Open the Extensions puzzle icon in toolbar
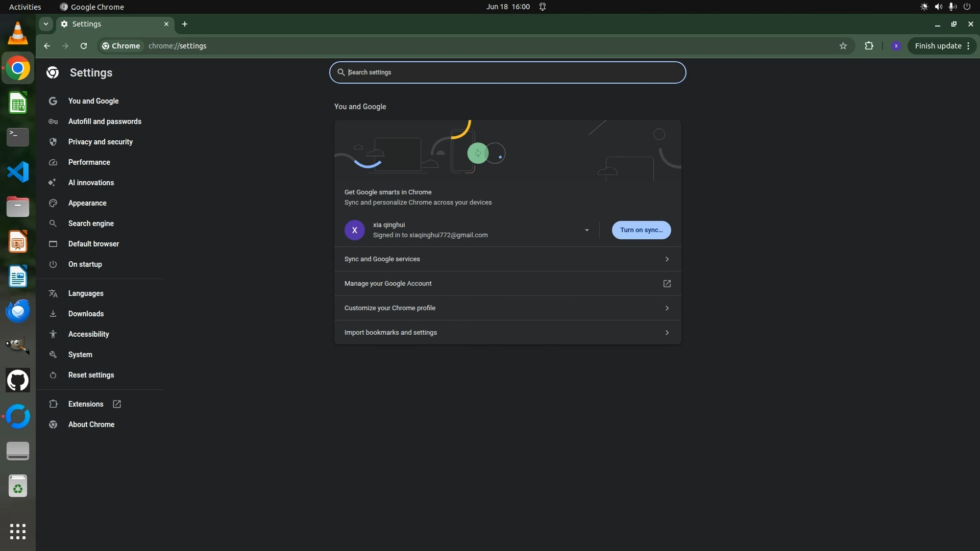The width and height of the screenshot is (980, 551). (869, 46)
